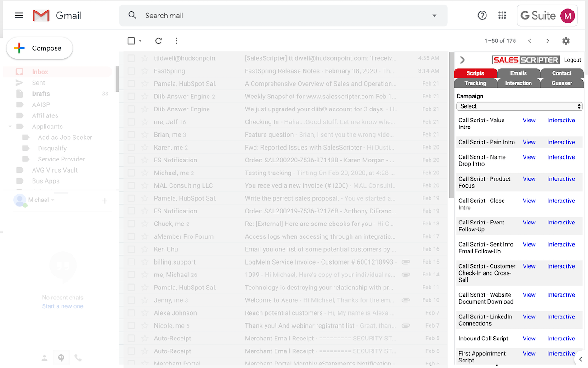Click Logout in Sales Scripter panel
This screenshot has width=588, height=368.
[x=572, y=60]
